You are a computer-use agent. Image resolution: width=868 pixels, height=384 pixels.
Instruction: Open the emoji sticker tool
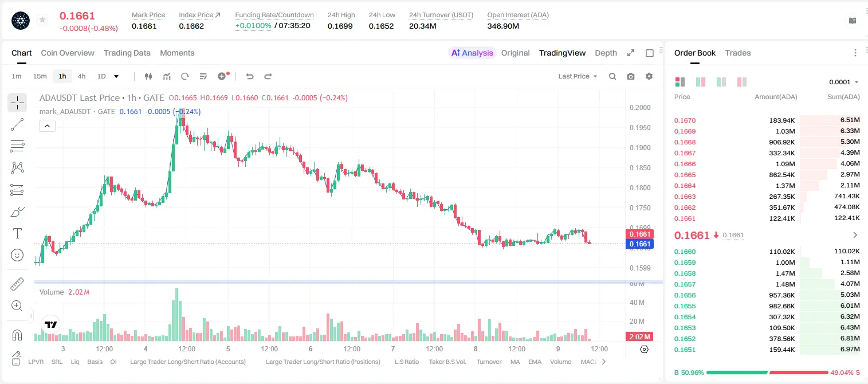coord(17,255)
